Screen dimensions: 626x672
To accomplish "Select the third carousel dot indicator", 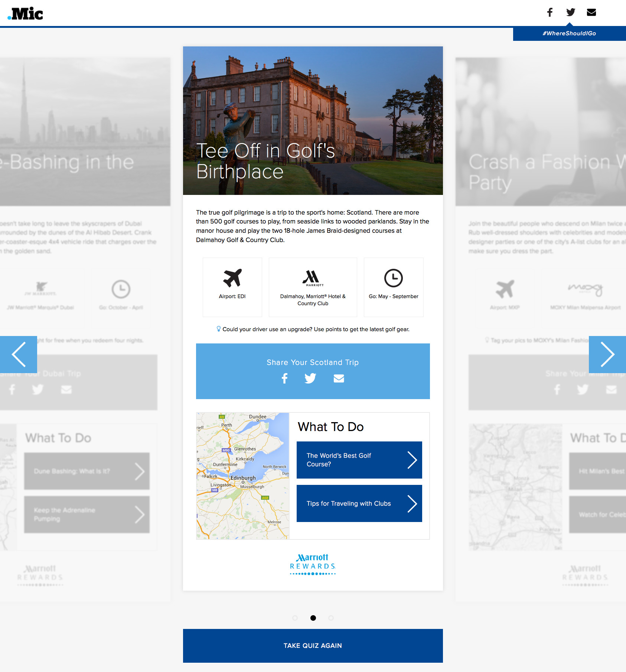I will pyautogui.click(x=331, y=618).
